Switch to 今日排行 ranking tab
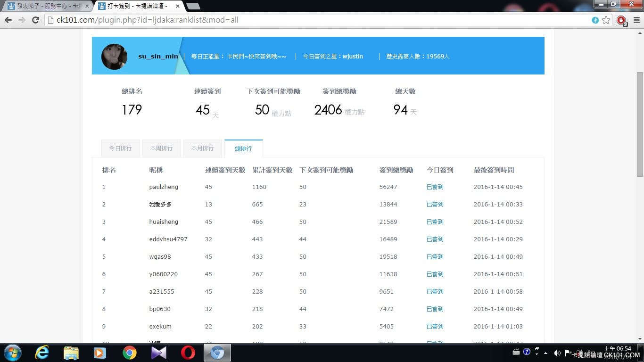Screen dimensions: 644x362 (x=120, y=148)
